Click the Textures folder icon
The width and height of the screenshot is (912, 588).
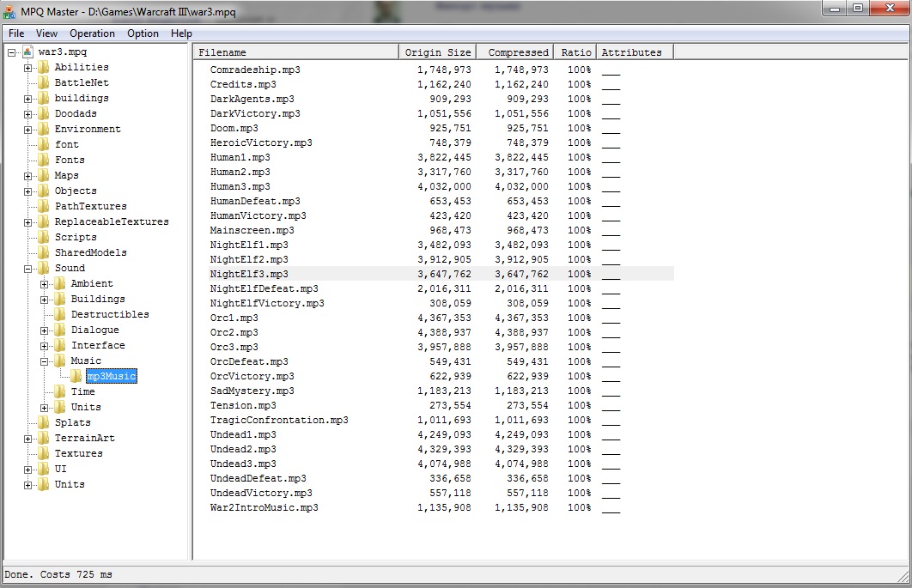[44, 453]
